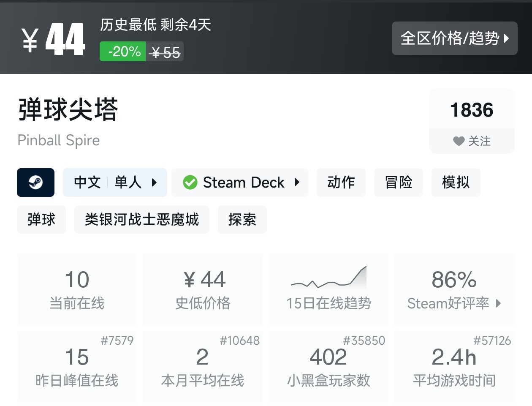Expand the 全区价格/趋势 regional price panel

454,38
